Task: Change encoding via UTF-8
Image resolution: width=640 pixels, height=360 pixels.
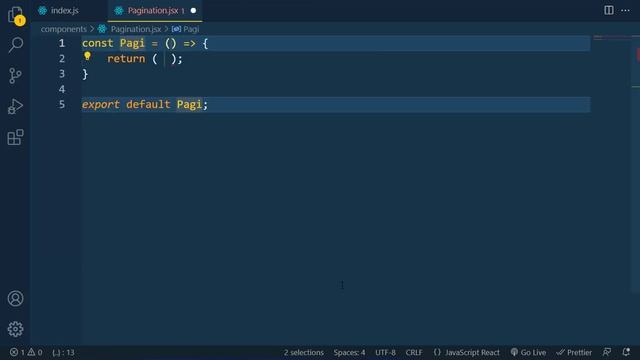Action: (385, 352)
